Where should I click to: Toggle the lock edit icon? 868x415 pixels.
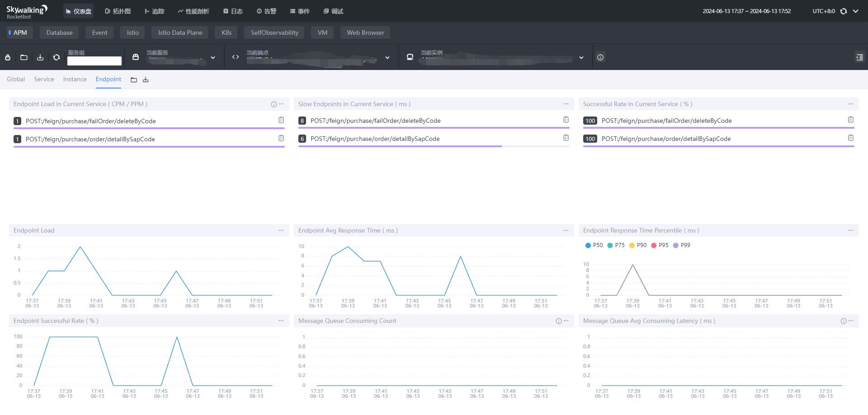[8, 57]
